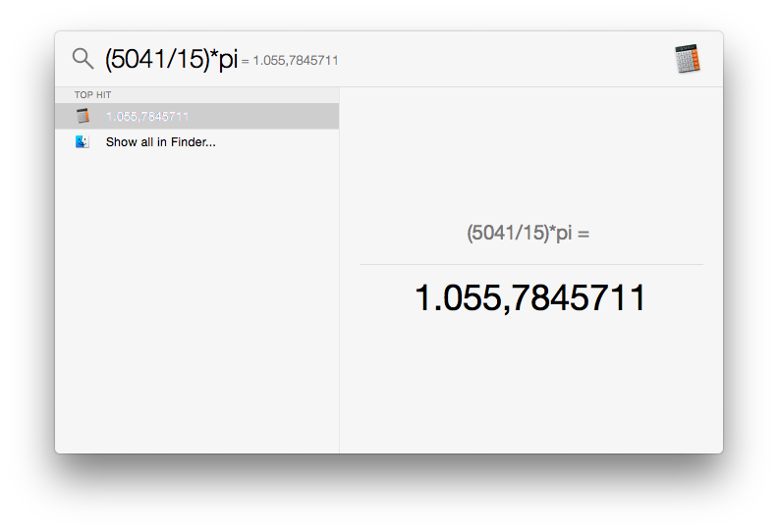The height and width of the screenshot is (532, 778).
Task: Click the large 1.055,7845711 preview answer
Action: [530, 298]
